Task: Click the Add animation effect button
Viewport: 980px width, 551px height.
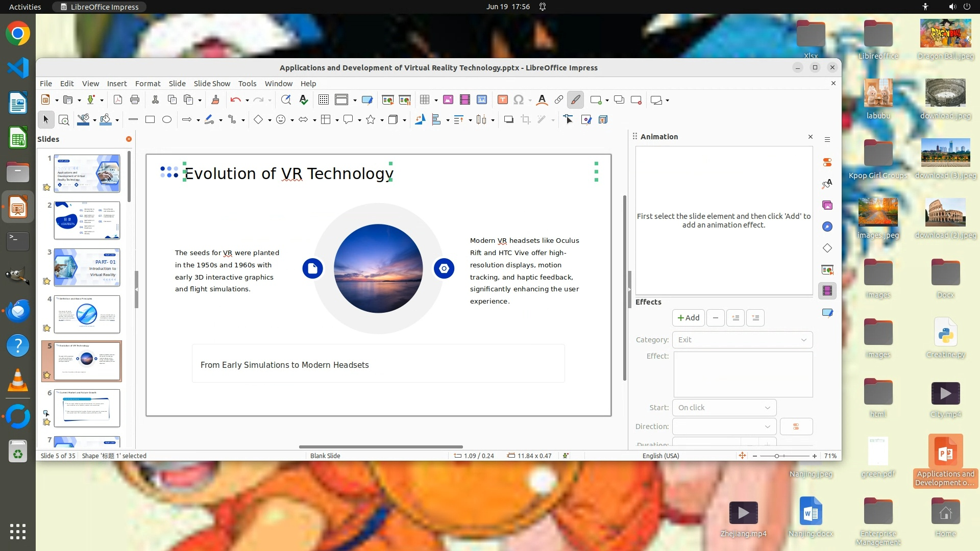Action: pos(688,318)
